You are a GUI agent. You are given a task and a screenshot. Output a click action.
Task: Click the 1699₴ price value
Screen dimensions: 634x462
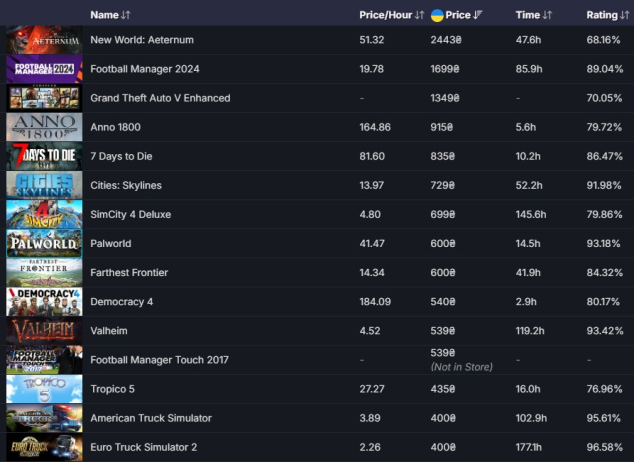point(445,69)
